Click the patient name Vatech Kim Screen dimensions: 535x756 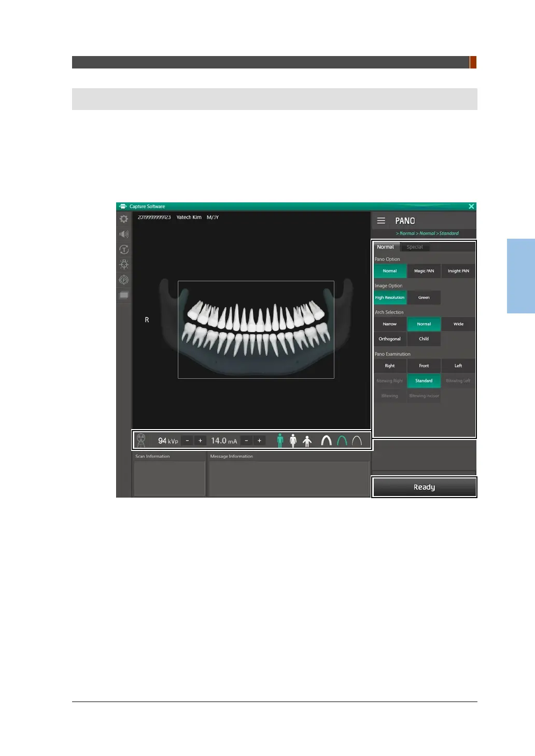[189, 217]
